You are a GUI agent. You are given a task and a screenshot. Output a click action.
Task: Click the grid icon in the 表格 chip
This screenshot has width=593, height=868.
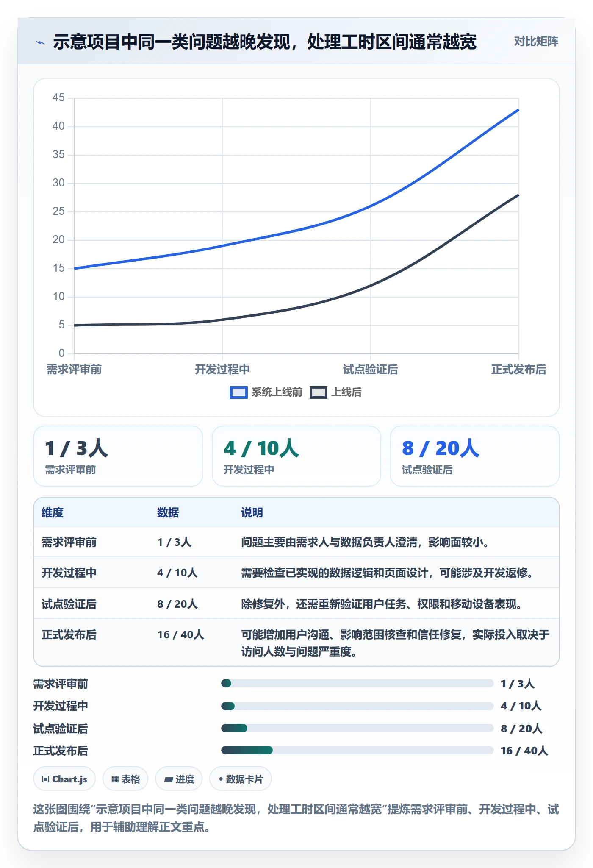115,779
